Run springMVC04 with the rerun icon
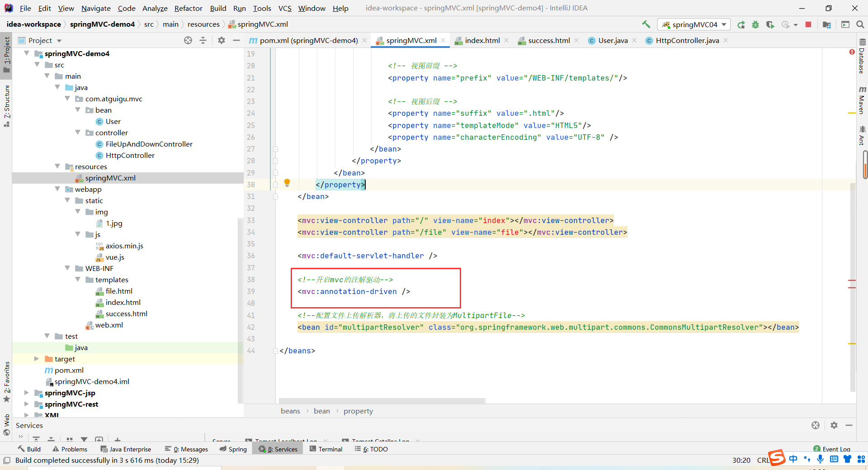 (741, 25)
